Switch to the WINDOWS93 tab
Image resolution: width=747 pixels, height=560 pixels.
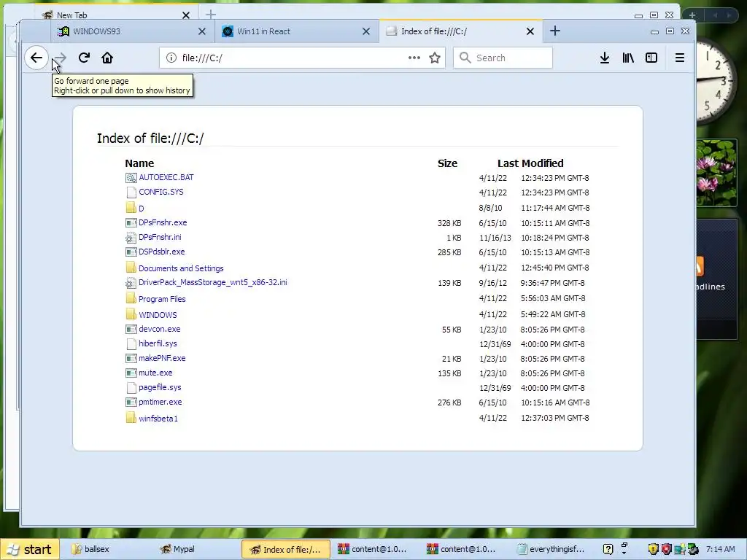point(133,31)
